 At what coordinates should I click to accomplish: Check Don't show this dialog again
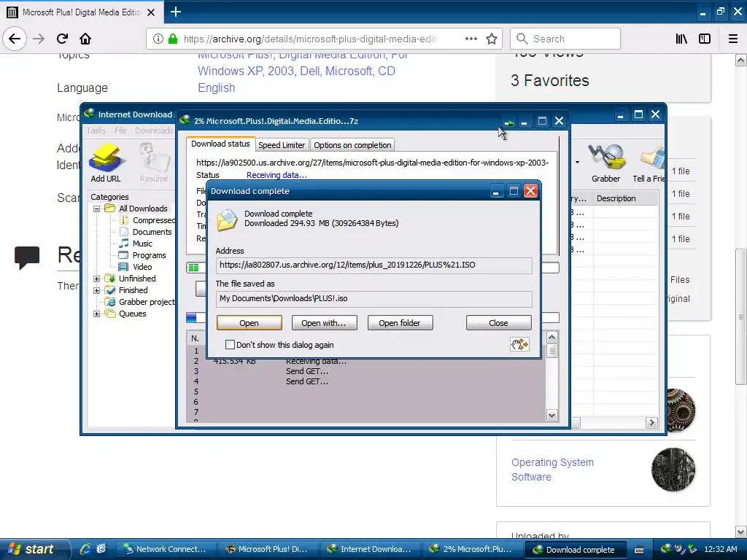(x=230, y=344)
